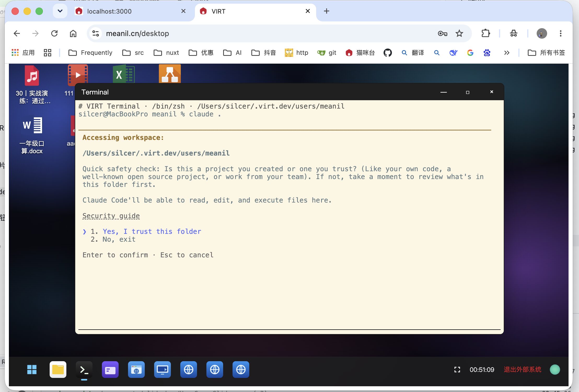Click the 'claude .' command line in Terminal
This screenshot has height=392, width=579.
[x=205, y=114]
